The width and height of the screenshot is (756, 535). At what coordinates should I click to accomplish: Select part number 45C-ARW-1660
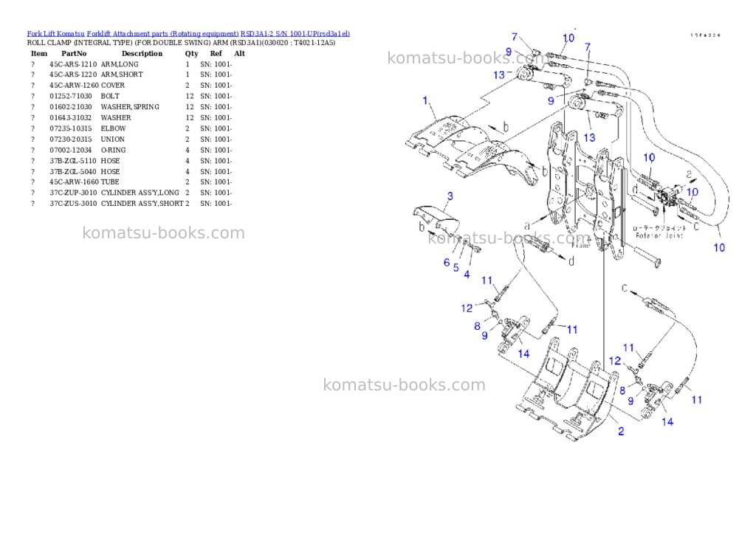pyautogui.click(x=75, y=182)
